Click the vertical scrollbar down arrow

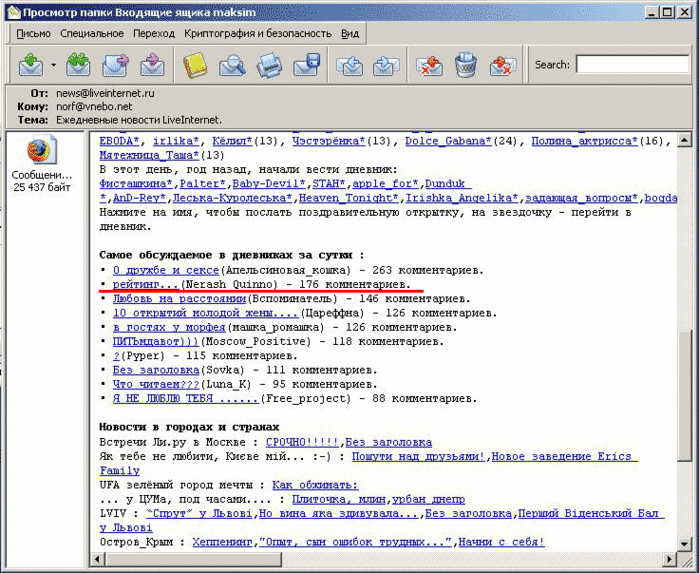pos(684,544)
